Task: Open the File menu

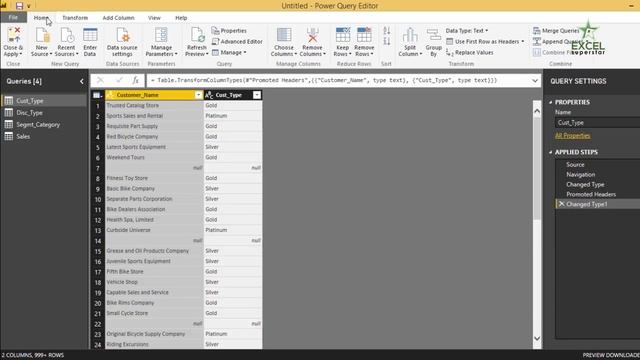Action: click(x=13, y=18)
